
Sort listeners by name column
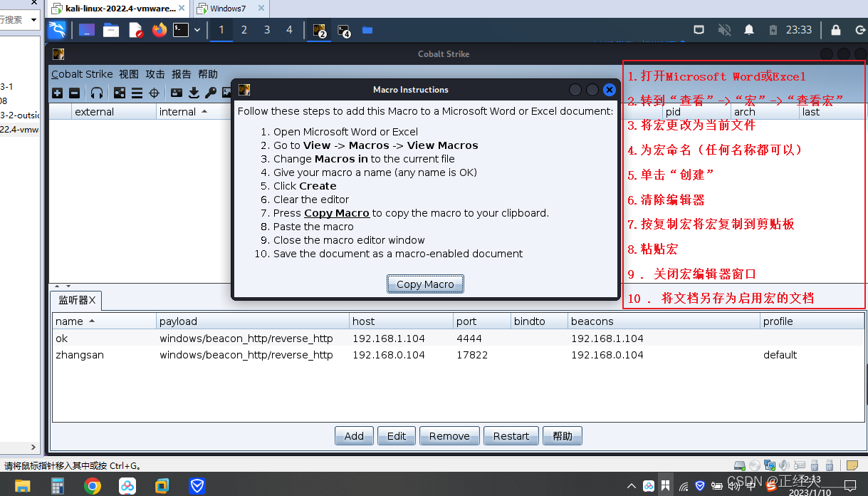click(x=104, y=321)
